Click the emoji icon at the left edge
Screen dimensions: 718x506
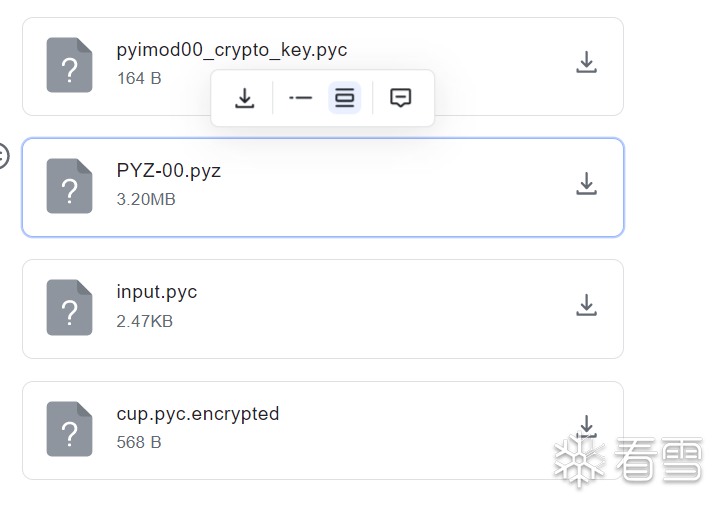pos(3,156)
